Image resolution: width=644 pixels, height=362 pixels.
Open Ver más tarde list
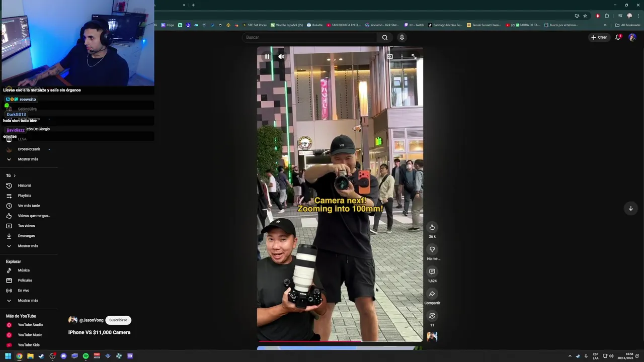pyautogui.click(x=29, y=206)
